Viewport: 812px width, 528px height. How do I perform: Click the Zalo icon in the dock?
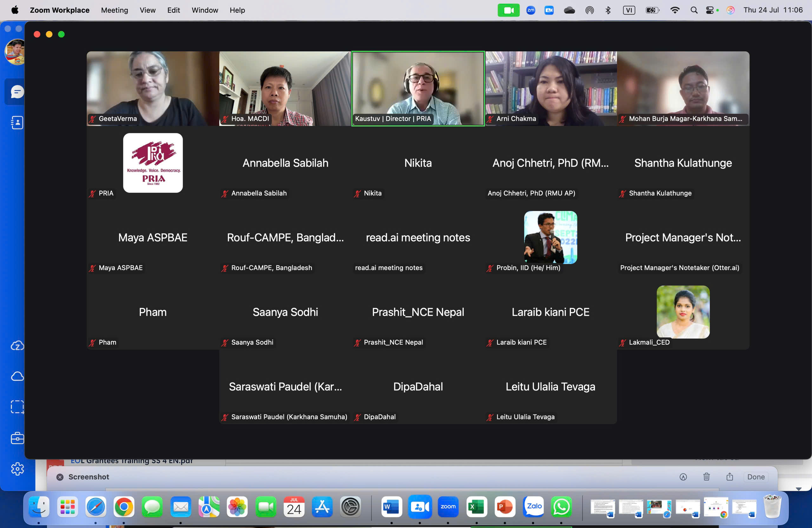click(534, 507)
